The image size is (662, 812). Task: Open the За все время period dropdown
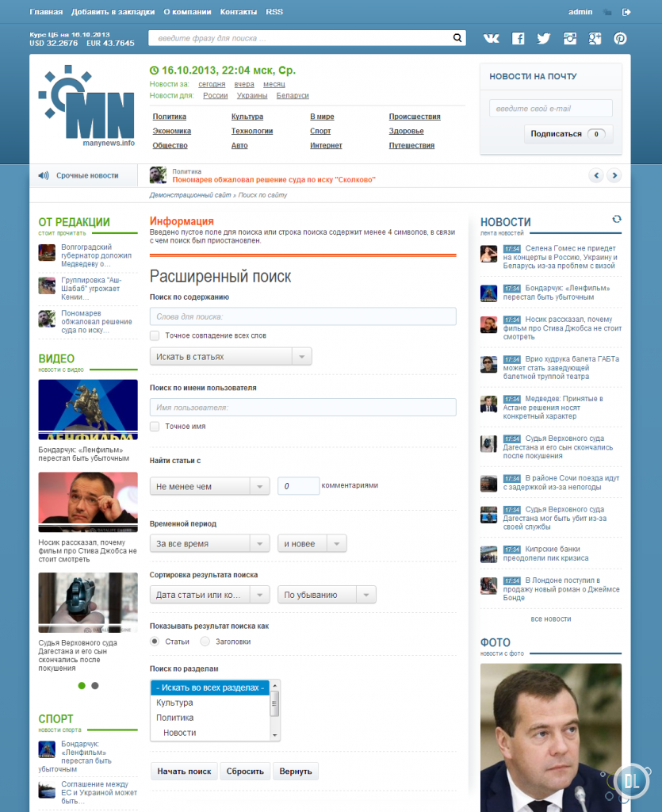coord(209,544)
